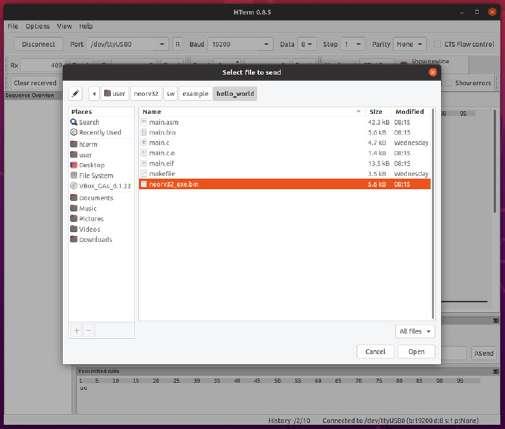Select the main.elf file

285,163
